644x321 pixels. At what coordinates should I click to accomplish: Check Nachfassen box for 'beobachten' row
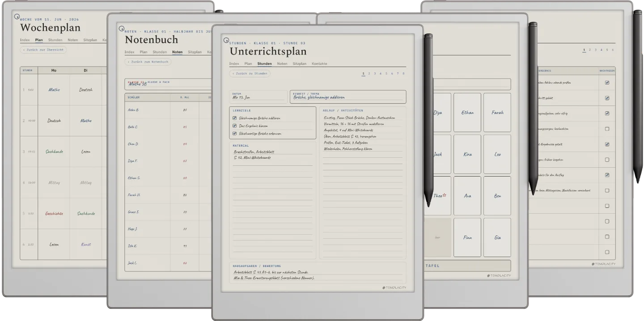click(x=607, y=129)
